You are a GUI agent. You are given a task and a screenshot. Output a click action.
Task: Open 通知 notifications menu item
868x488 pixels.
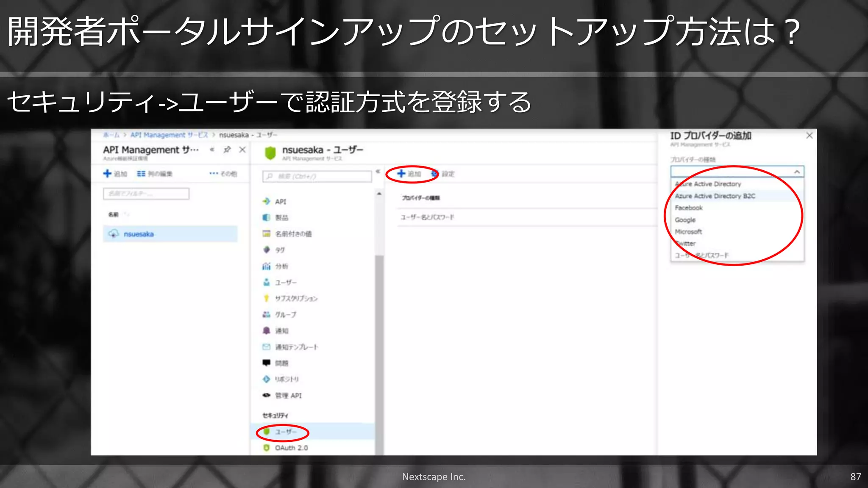(x=275, y=330)
